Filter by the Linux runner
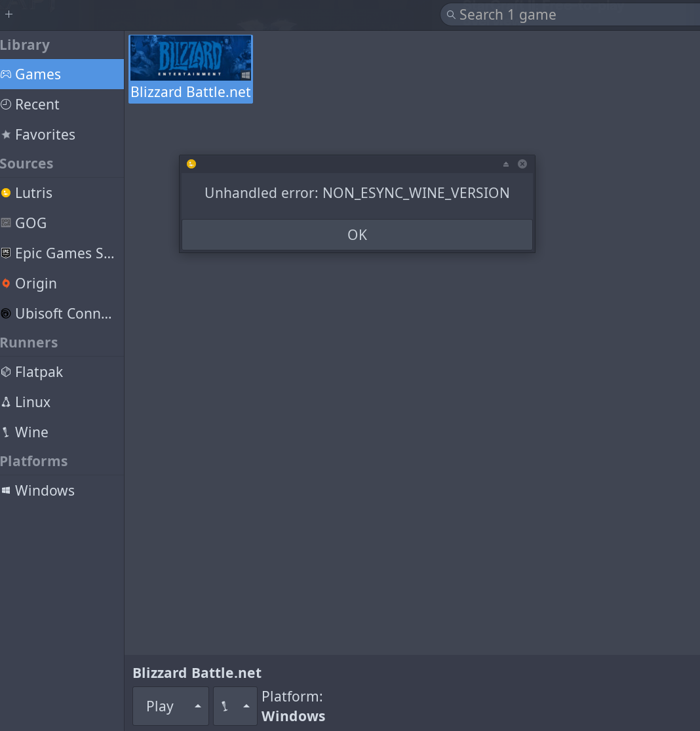 tap(62, 402)
